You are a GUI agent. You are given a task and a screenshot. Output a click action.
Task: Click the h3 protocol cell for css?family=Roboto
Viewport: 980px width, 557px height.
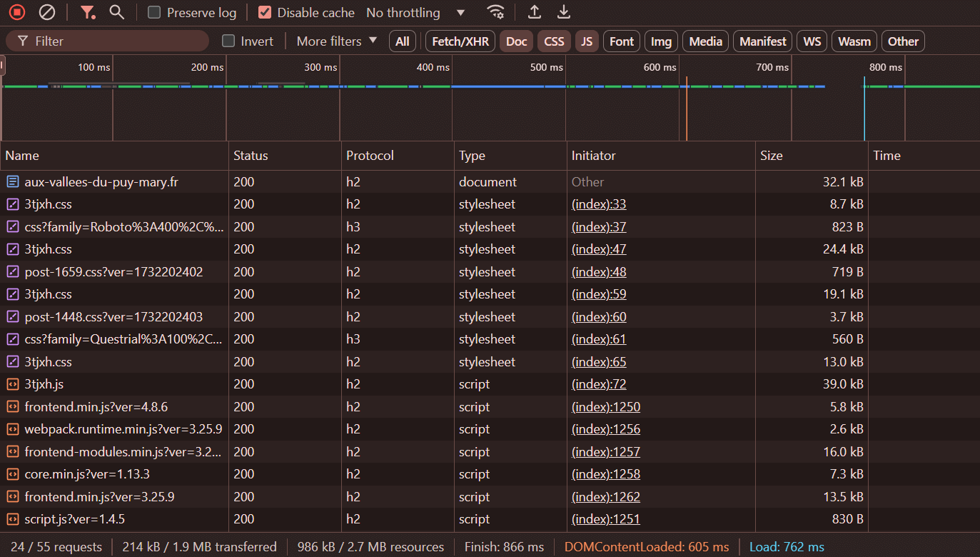[398, 227]
